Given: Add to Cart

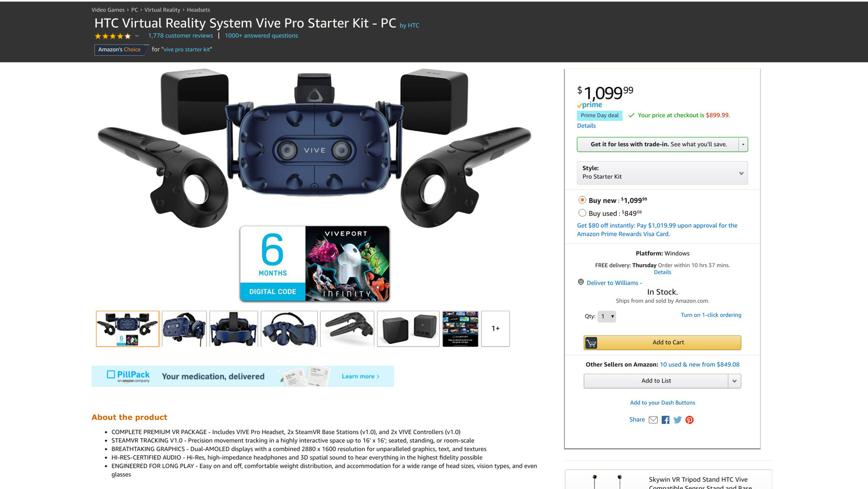Looking at the screenshot, I should pos(662,342).
